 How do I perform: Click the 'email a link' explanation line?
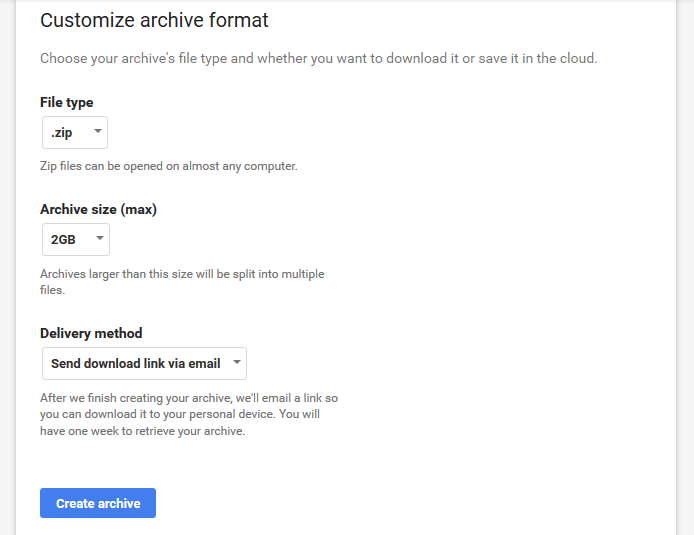[x=189, y=398]
